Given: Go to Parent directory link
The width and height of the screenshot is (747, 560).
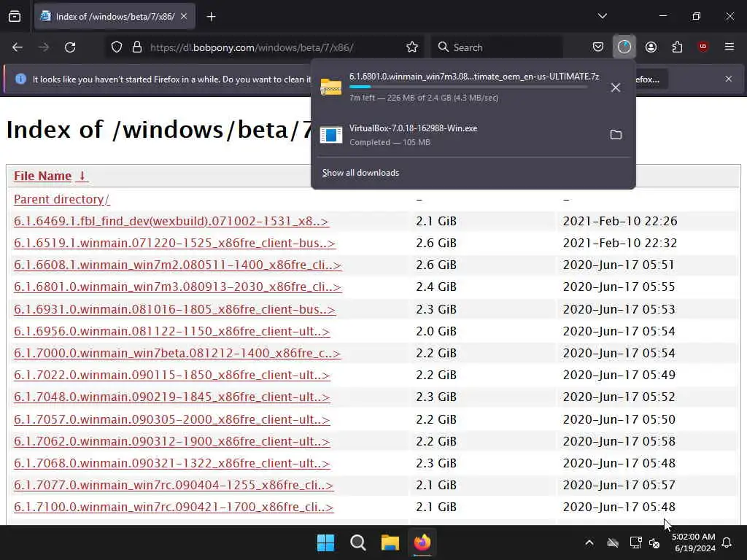Looking at the screenshot, I should [61, 199].
